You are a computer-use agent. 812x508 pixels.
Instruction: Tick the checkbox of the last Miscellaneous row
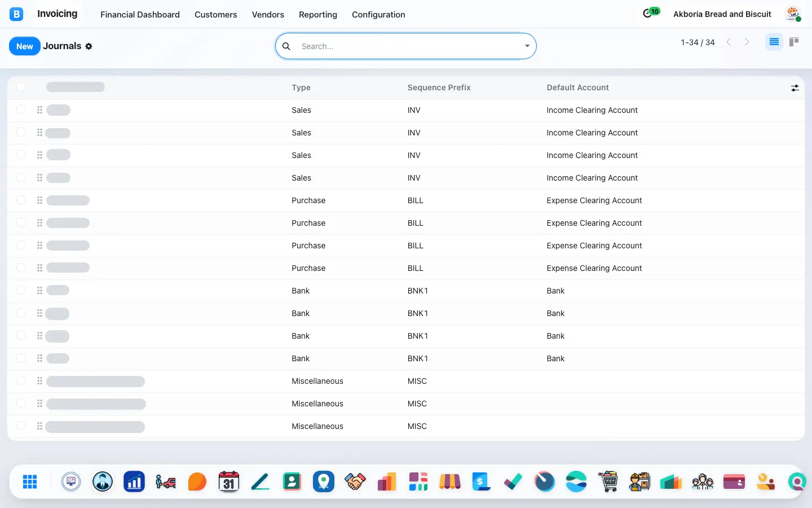pyautogui.click(x=21, y=426)
